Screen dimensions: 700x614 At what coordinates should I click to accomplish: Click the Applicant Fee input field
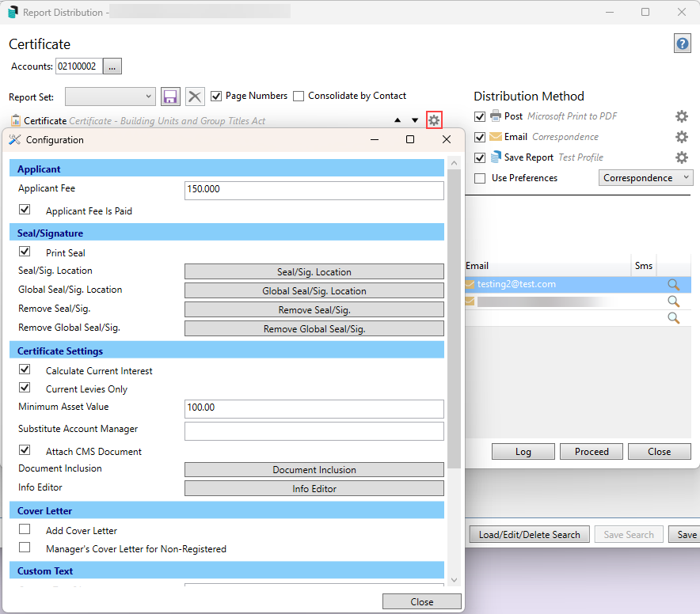tap(314, 190)
